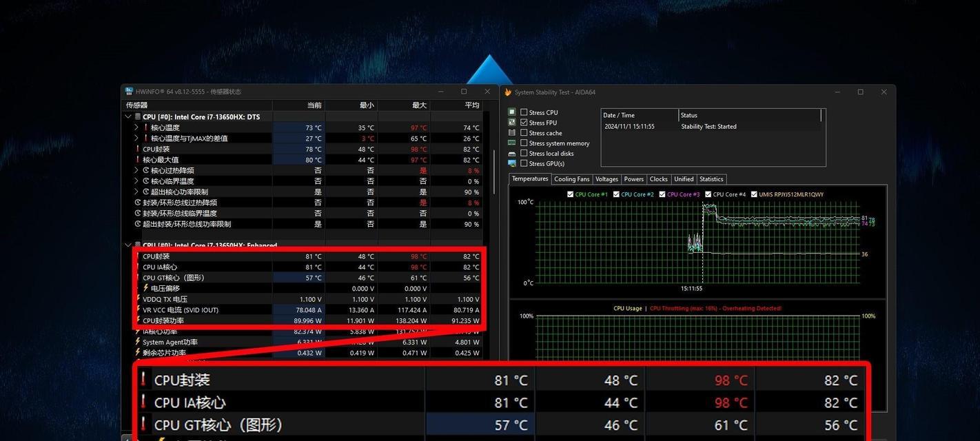Open the Voltages tab
The width and height of the screenshot is (980, 441).
[x=606, y=179]
